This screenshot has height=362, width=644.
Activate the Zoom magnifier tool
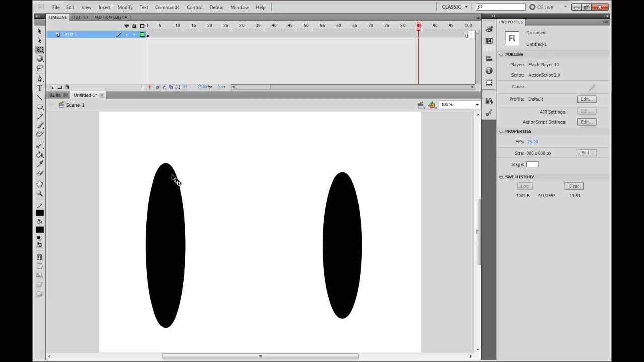(x=40, y=193)
